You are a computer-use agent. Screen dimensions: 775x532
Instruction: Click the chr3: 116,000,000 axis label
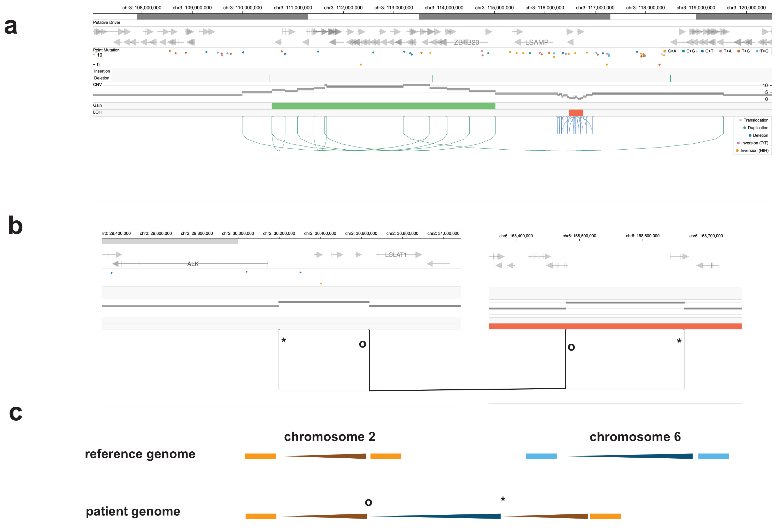click(x=545, y=8)
